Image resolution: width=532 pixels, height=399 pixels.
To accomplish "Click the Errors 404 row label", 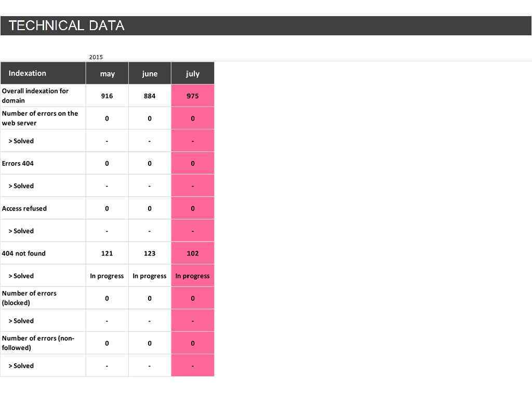I will click(x=18, y=163).
